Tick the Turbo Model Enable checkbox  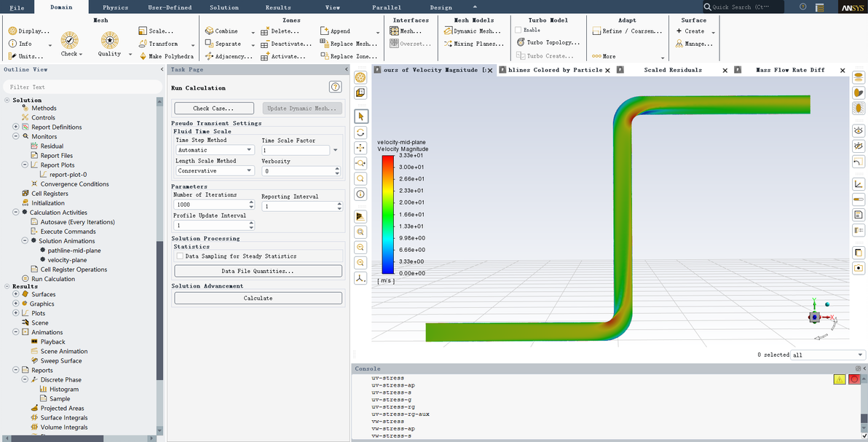click(x=518, y=30)
